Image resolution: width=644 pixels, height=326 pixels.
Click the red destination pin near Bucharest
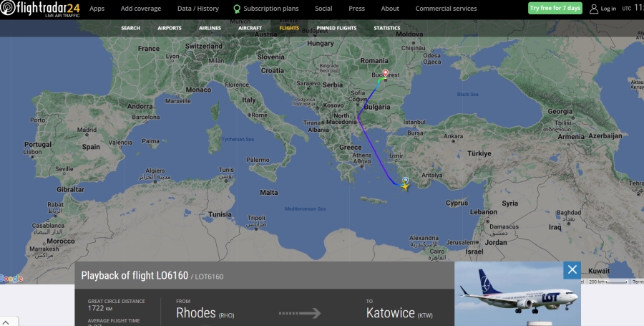click(385, 74)
